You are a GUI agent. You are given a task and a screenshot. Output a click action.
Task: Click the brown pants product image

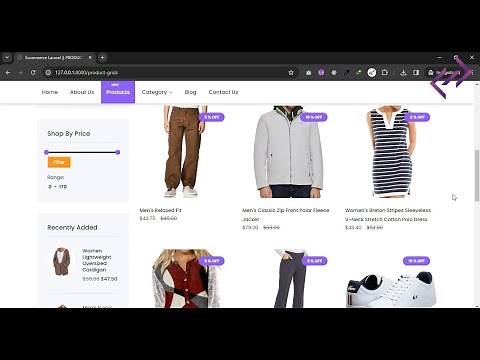coord(183,152)
